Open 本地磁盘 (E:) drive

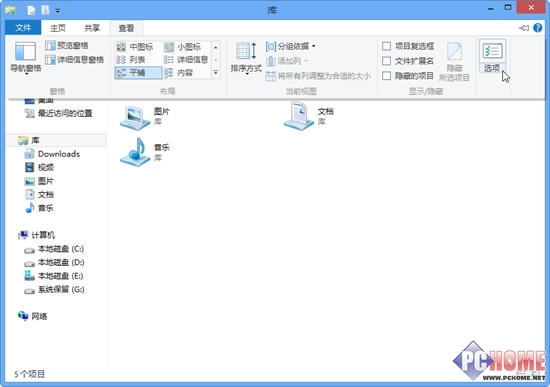tap(54, 276)
